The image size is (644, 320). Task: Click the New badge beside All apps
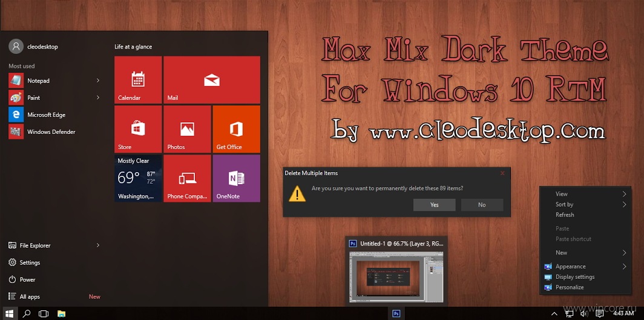point(94,296)
